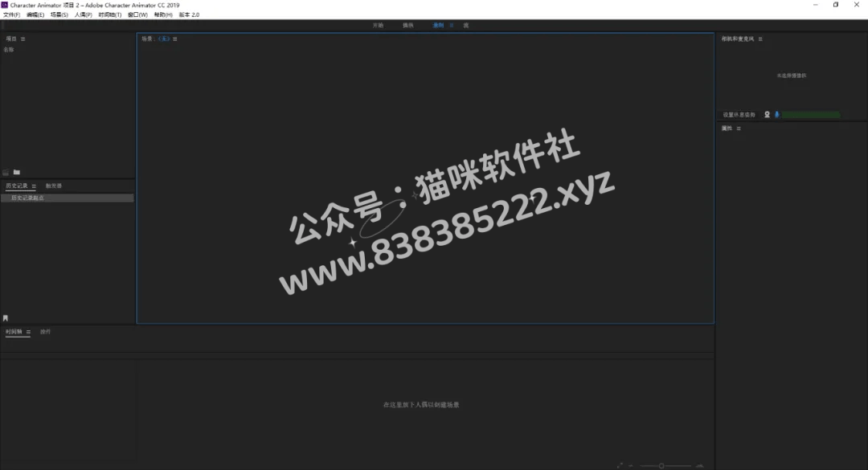Switch to the 录制 workspace
The image size is (868, 470).
(x=438, y=26)
